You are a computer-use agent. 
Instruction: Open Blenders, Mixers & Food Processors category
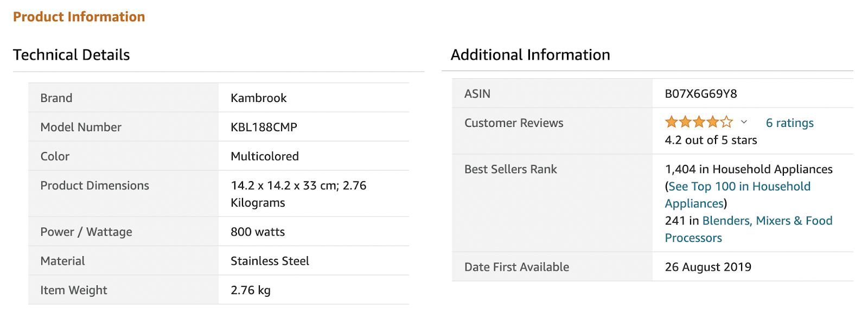[x=767, y=221]
